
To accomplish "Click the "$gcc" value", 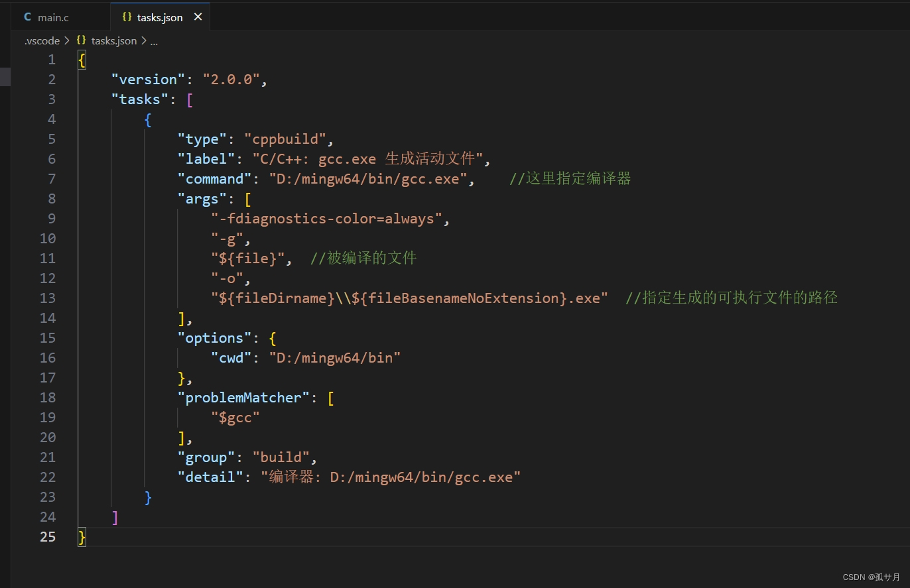I will pos(235,418).
